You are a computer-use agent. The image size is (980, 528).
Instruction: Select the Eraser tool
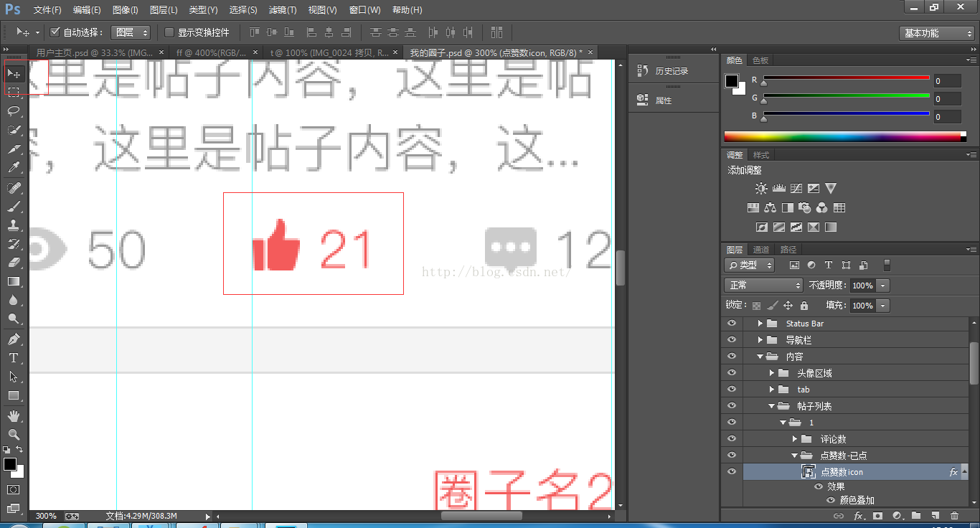click(x=14, y=263)
